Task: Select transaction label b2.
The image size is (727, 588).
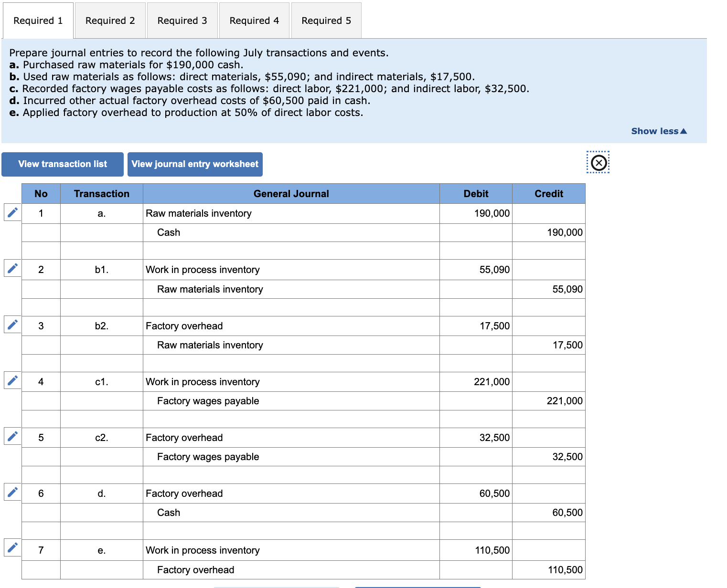Action: pos(102,326)
